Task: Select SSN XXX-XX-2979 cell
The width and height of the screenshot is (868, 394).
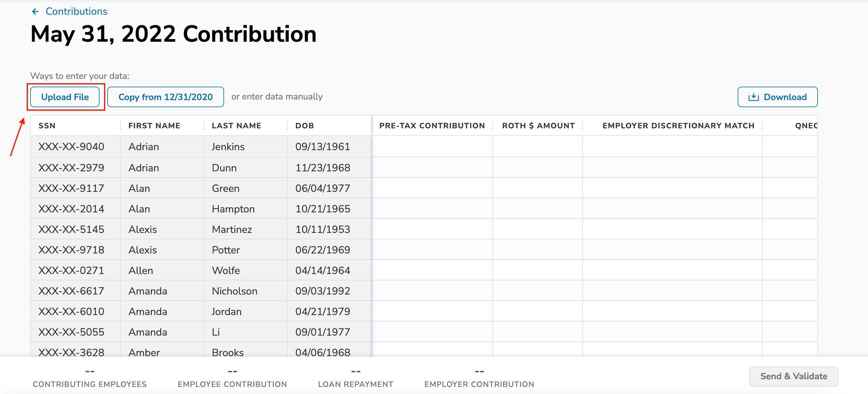Action: point(75,167)
